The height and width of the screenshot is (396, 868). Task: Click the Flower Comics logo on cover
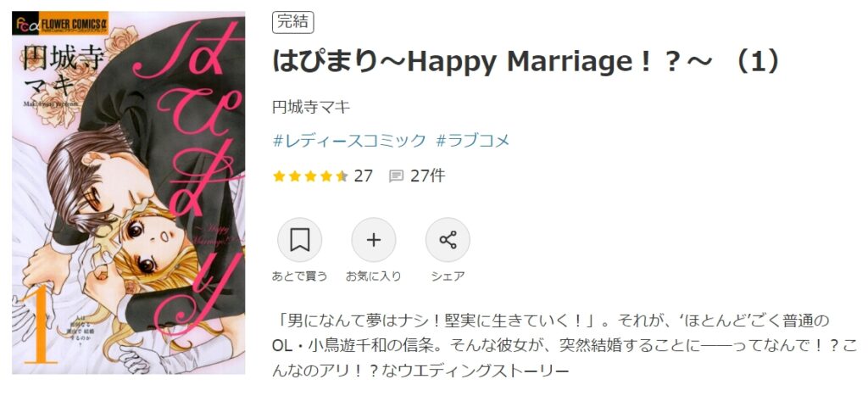pyautogui.click(x=60, y=24)
